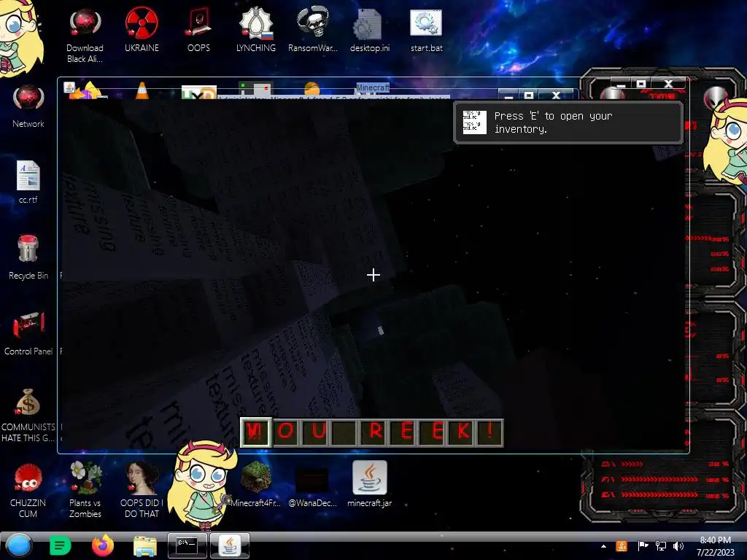Open OOPS DID I DO THAT icon

(142, 491)
